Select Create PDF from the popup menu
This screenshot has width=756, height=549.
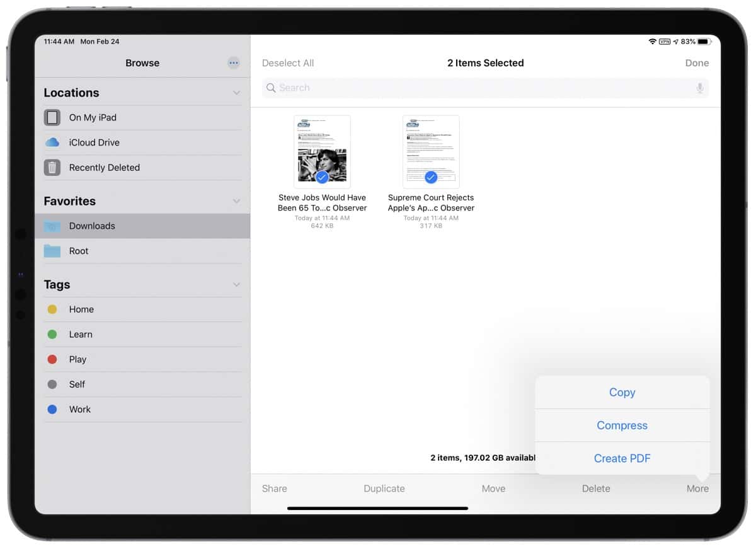[x=622, y=458]
